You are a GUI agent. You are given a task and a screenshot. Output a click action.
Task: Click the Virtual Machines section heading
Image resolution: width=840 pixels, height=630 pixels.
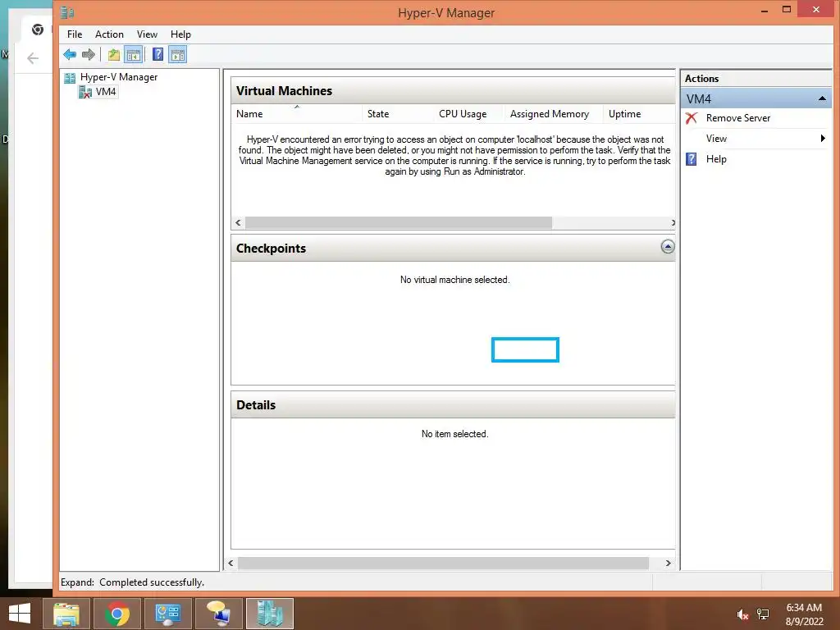(284, 91)
